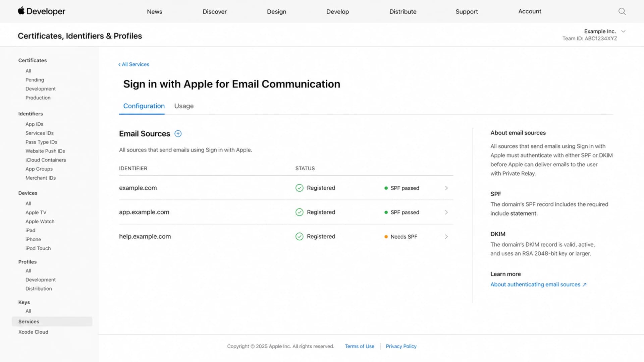Select All under Keys
The height and width of the screenshot is (362, 644).
(28, 311)
